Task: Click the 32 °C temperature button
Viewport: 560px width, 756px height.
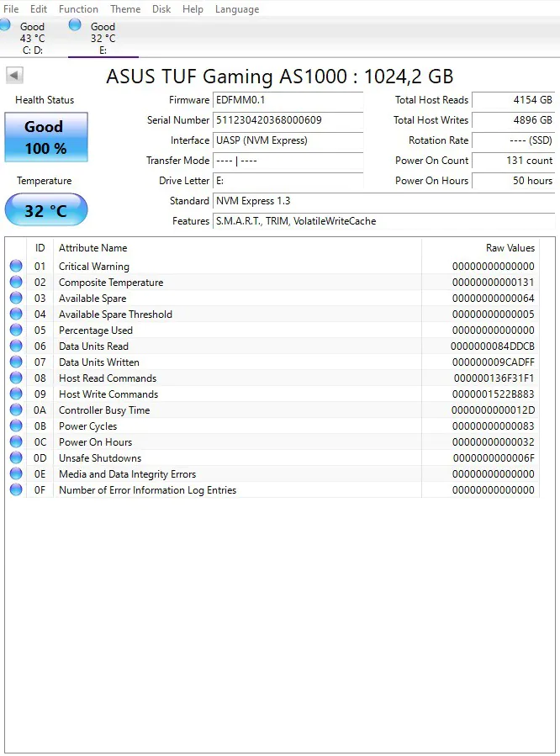Action: pos(46,209)
